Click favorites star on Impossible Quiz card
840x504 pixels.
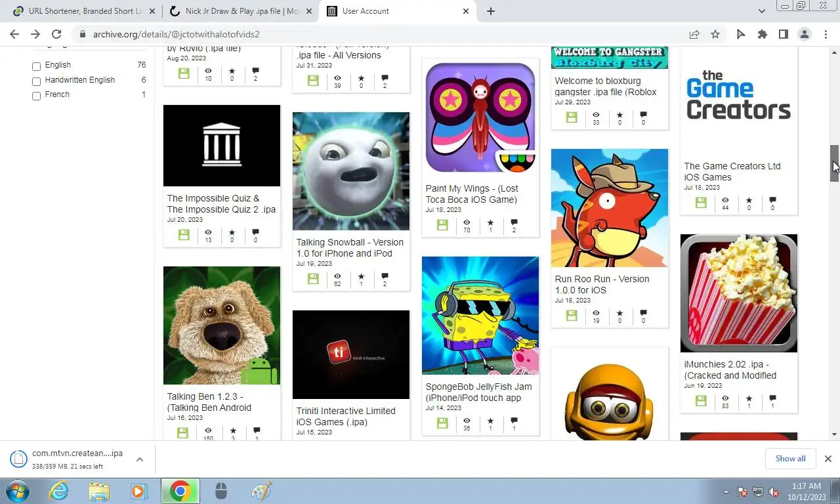(x=232, y=232)
